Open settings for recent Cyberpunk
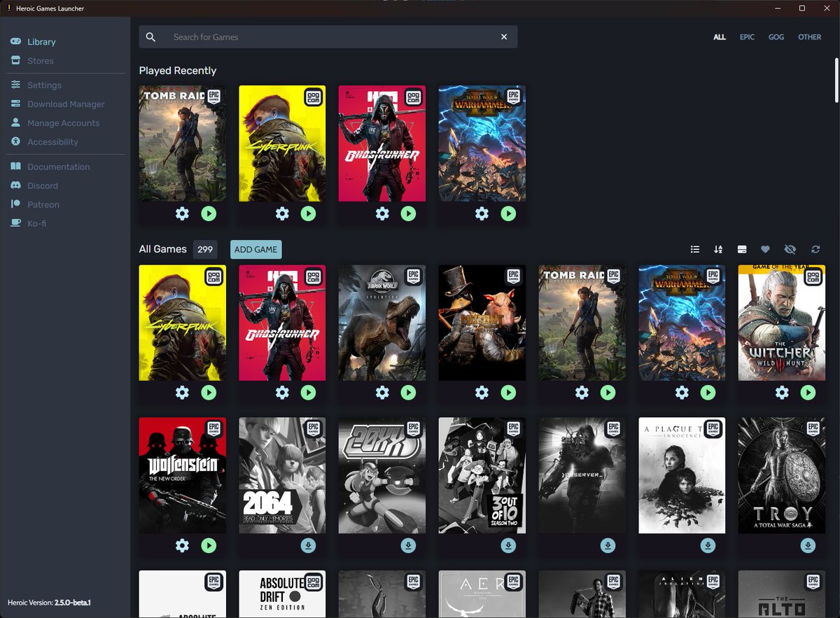The image size is (840, 618). (x=282, y=213)
